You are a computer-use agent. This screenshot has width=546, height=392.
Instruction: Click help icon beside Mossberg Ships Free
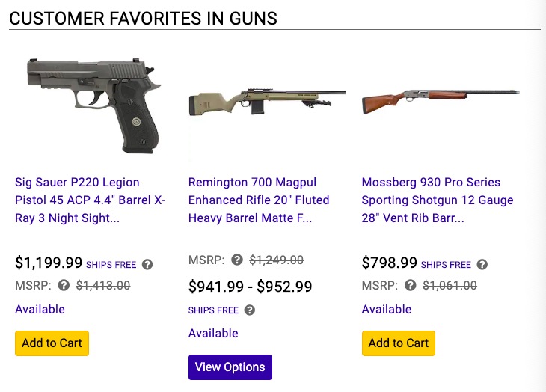click(482, 264)
